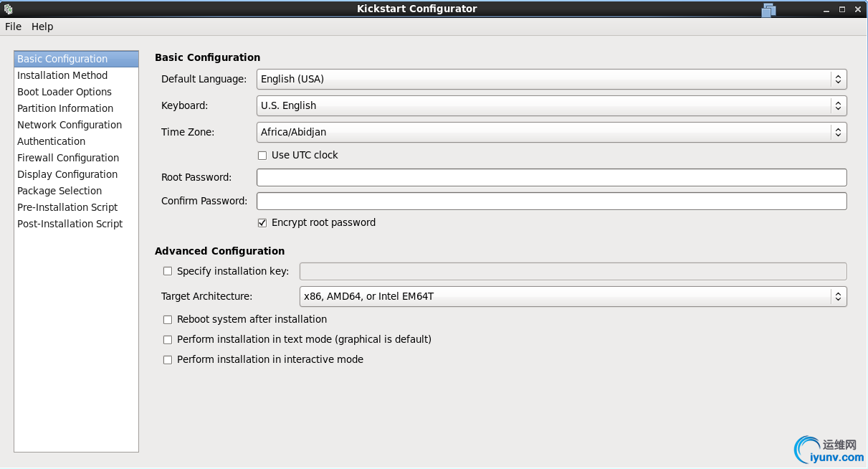Check Perform installation in interactive mode
The width and height of the screenshot is (868, 469).
[x=168, y=360]
